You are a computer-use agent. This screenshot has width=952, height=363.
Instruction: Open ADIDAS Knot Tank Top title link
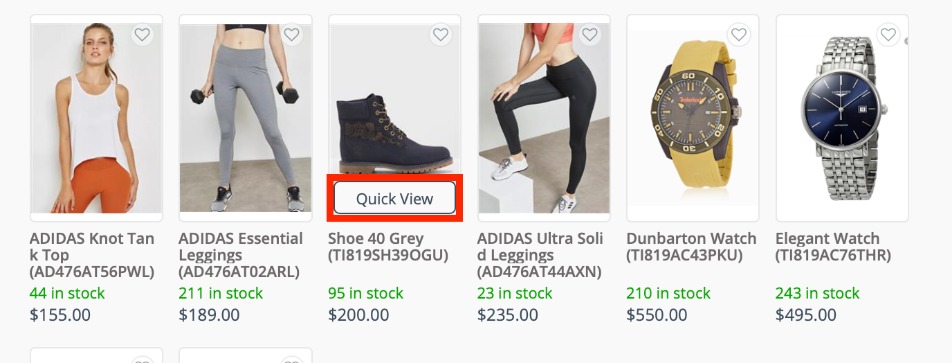click(x=92, y=255)
